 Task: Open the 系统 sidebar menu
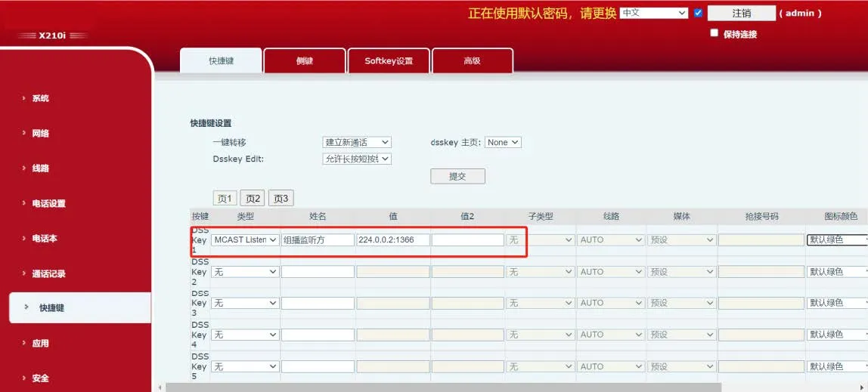click(40, 98)
